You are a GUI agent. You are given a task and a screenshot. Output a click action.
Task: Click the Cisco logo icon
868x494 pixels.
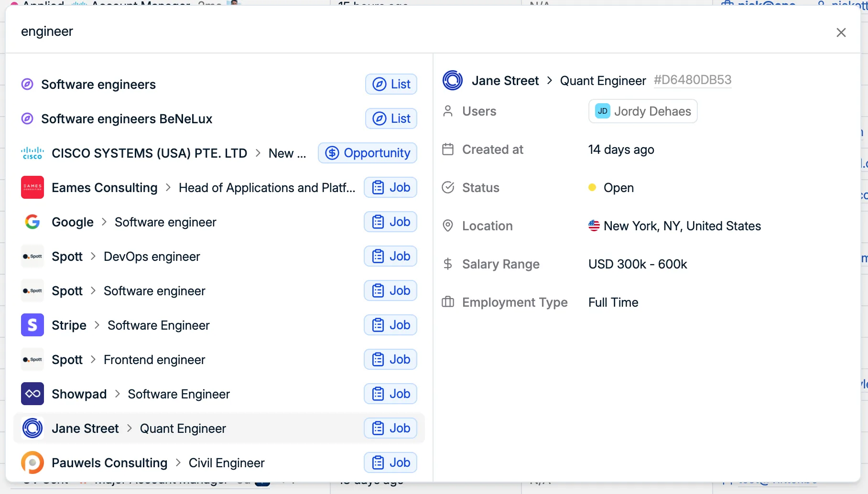[33, 153]
